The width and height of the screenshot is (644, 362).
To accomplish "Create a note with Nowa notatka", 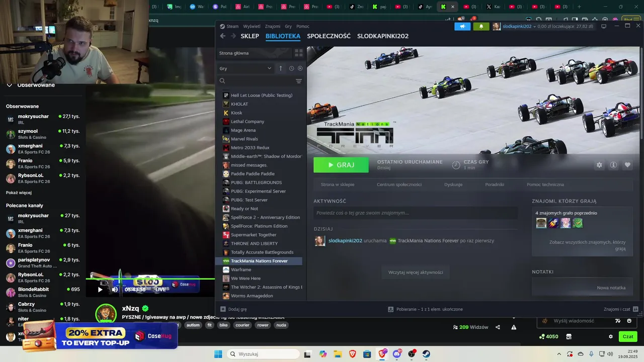I will click(x=611, y=288).
